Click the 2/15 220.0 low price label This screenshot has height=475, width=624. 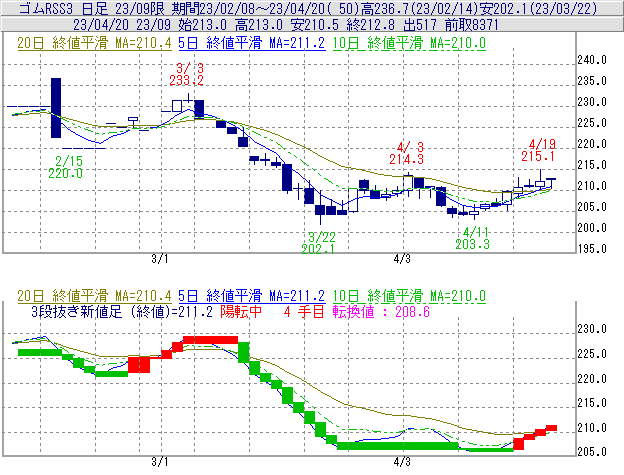point(66,167)
